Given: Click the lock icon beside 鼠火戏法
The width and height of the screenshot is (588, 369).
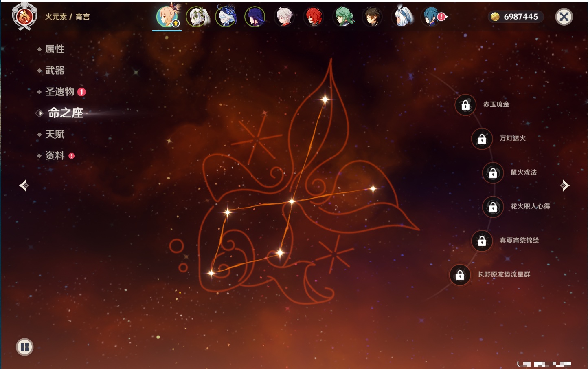Looking at the screenshot, I should pyautogui.click(x=493, y=172).
